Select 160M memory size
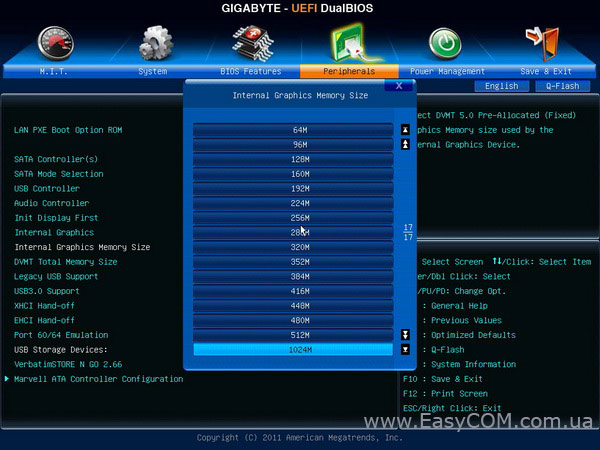 coord(293,174)
